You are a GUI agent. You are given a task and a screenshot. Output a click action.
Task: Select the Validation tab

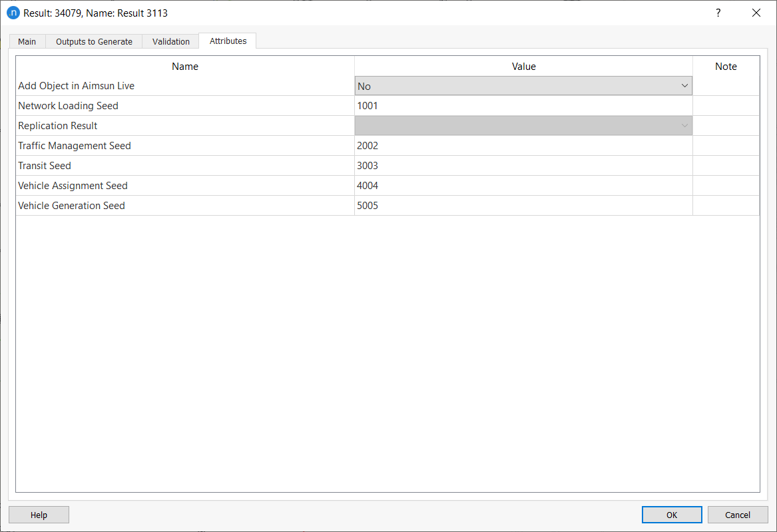point(170,41)
